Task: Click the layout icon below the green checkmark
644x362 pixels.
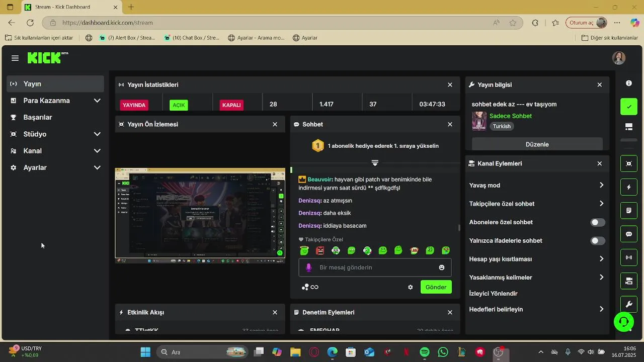Action: point(629,127)
